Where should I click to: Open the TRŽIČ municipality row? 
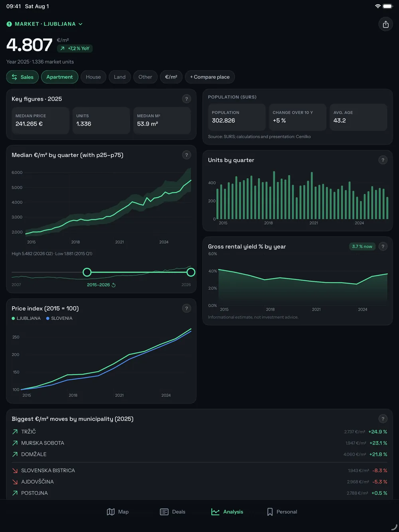[x=199, y=432]
